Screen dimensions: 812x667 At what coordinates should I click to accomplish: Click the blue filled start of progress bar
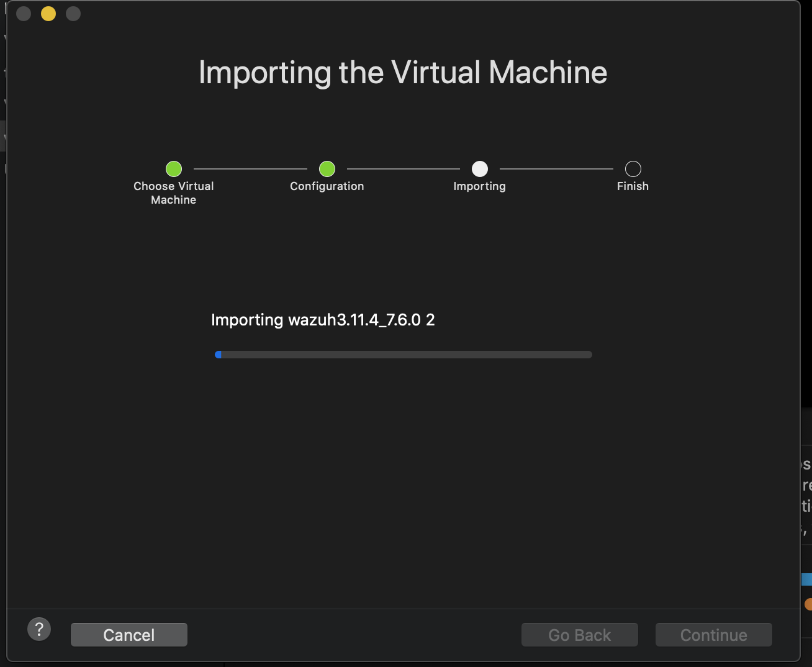coord(218,355)
